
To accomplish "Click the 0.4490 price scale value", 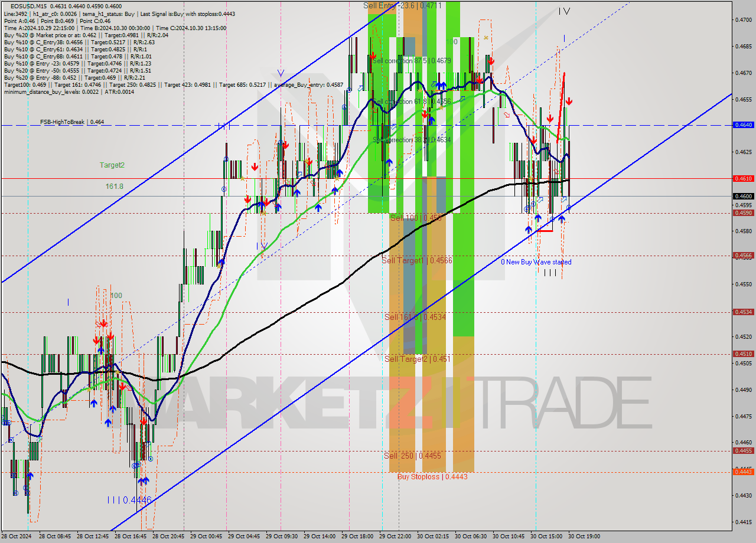I will click(743, 390).
